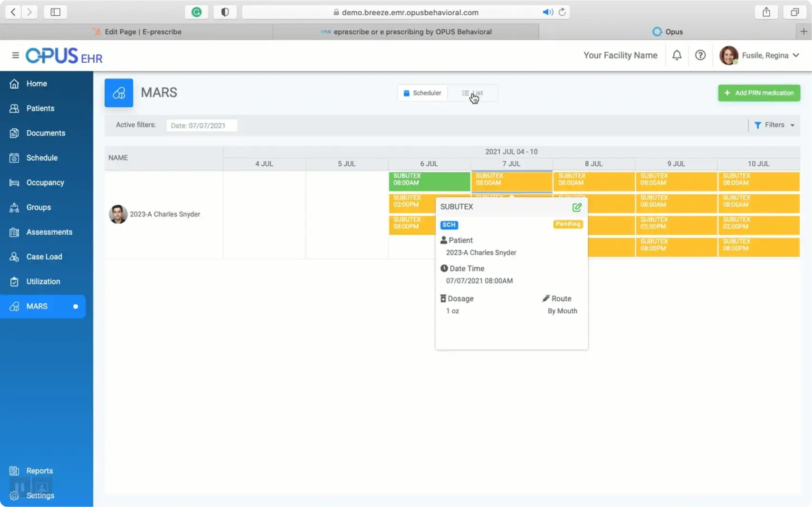Select the 9 JUL column header
Screen dimensions: 812x507
676,163
